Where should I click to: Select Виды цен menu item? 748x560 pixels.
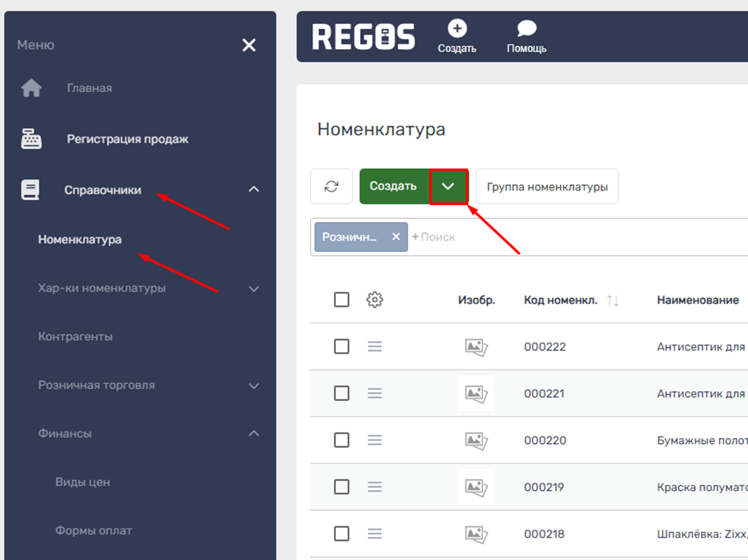[x=82, y=482]
